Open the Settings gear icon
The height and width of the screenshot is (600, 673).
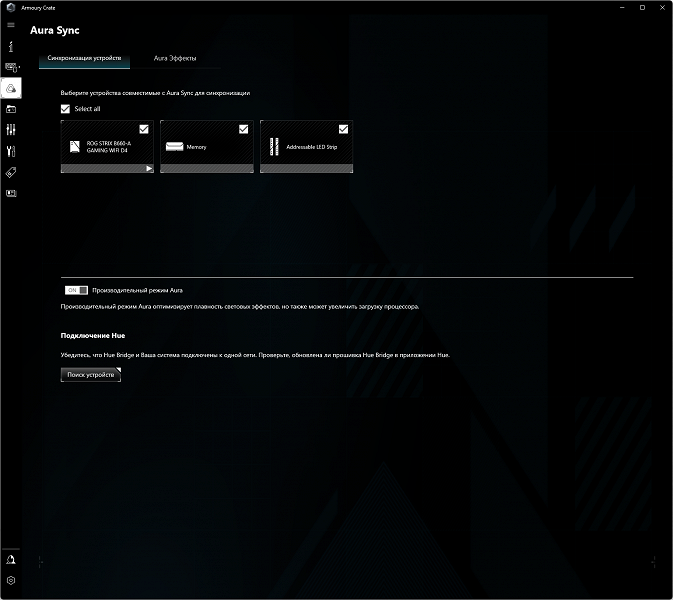(x=11, y=581)
